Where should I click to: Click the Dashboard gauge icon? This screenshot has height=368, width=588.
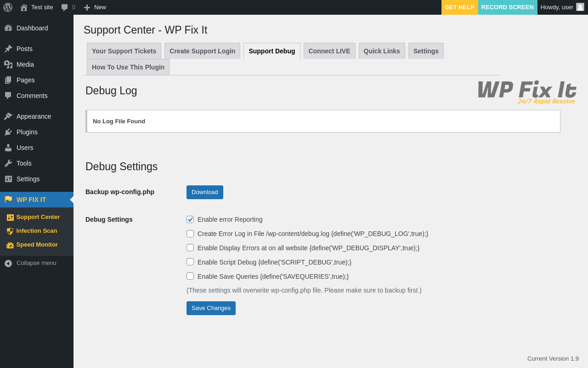(8, 28)
